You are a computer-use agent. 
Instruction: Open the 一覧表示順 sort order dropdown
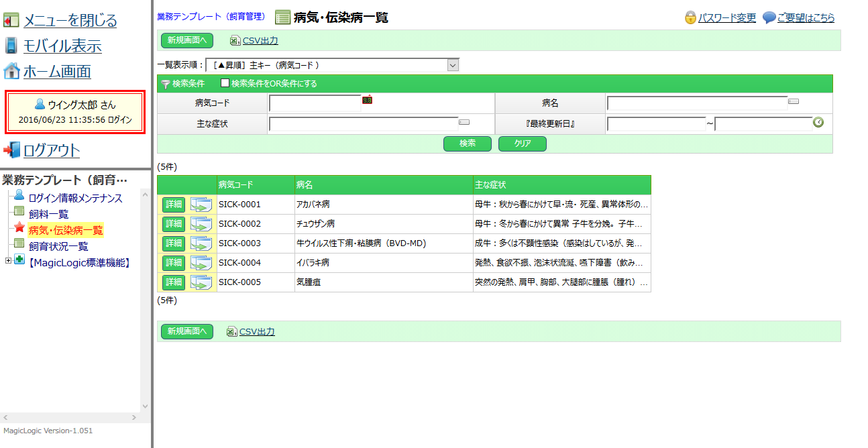pos(453,65)
